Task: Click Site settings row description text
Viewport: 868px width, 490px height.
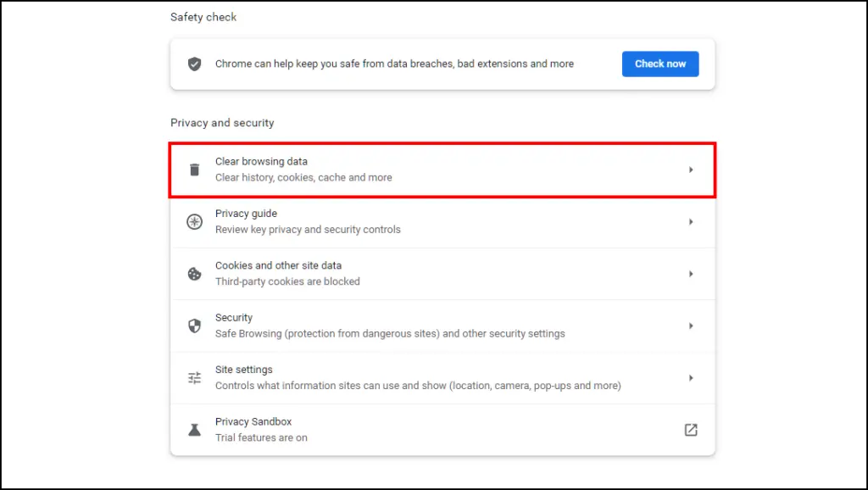Action: [418, 386]
